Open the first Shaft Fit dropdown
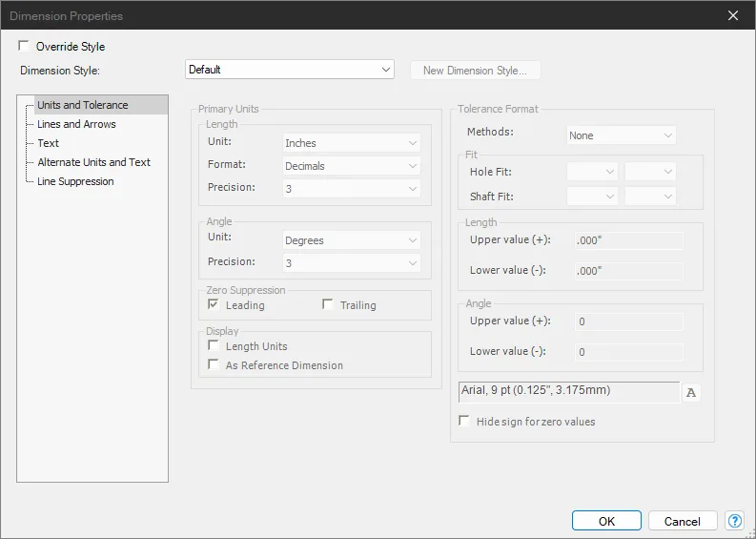The image size is (756, 539). 592,196
